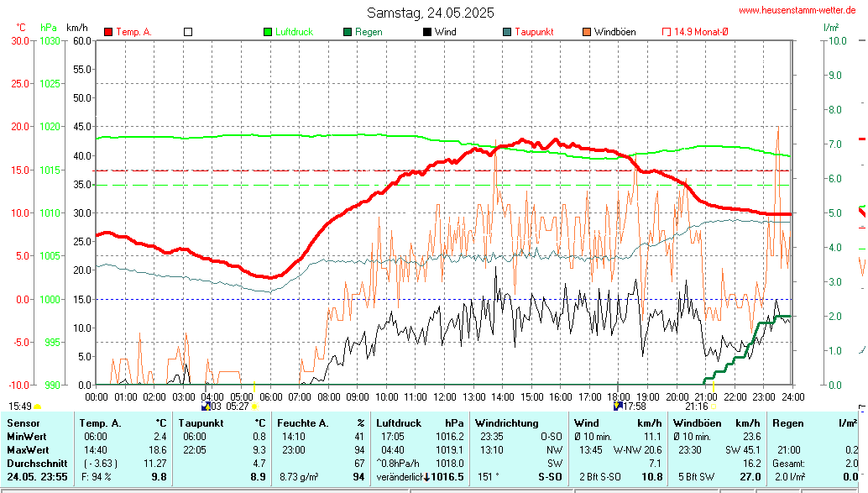Select the Luftdruck column header in table

[399, 422]
